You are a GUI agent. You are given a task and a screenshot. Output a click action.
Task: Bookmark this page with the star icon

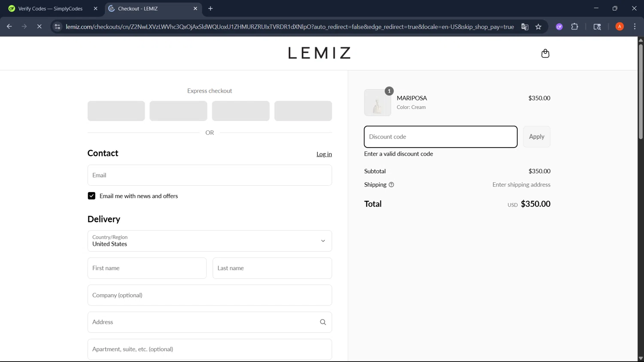(x=538, y=27)
